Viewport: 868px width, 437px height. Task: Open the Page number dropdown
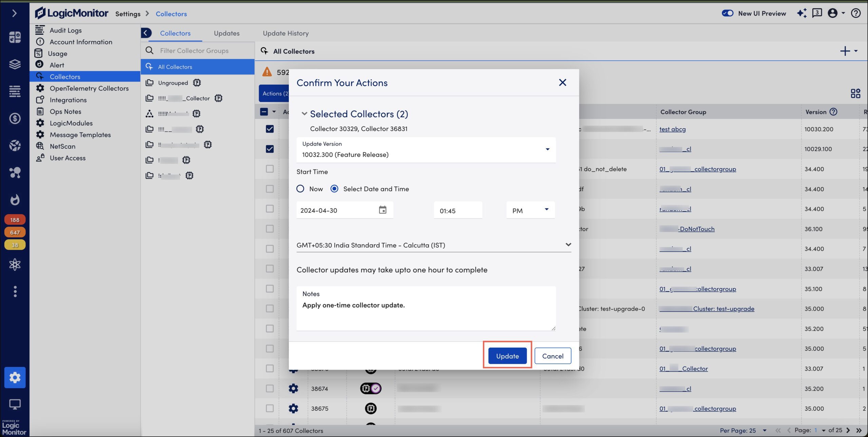pos(824,430)
